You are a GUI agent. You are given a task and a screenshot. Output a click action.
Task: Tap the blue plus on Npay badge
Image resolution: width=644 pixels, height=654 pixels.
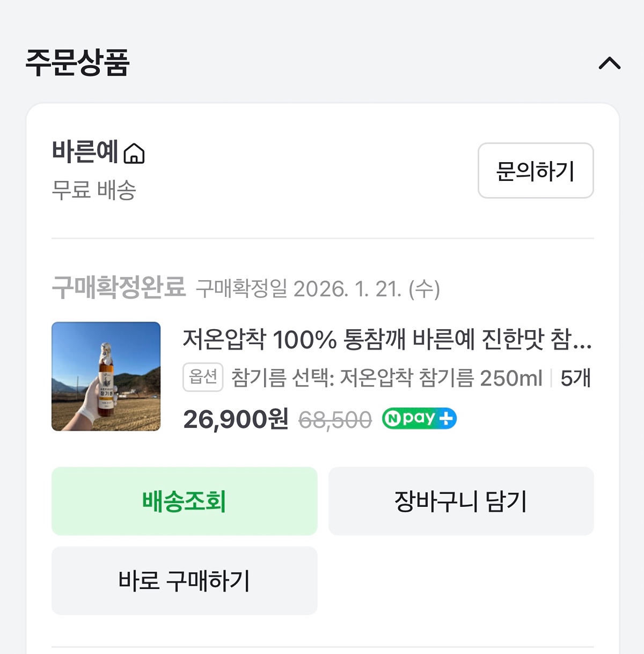[446, 419]
